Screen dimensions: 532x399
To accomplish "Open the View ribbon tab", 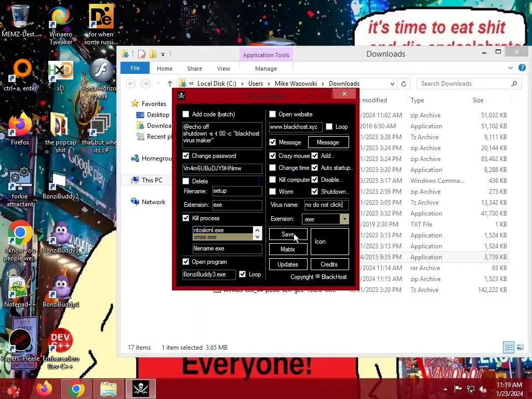I will [x=223, y=69].
